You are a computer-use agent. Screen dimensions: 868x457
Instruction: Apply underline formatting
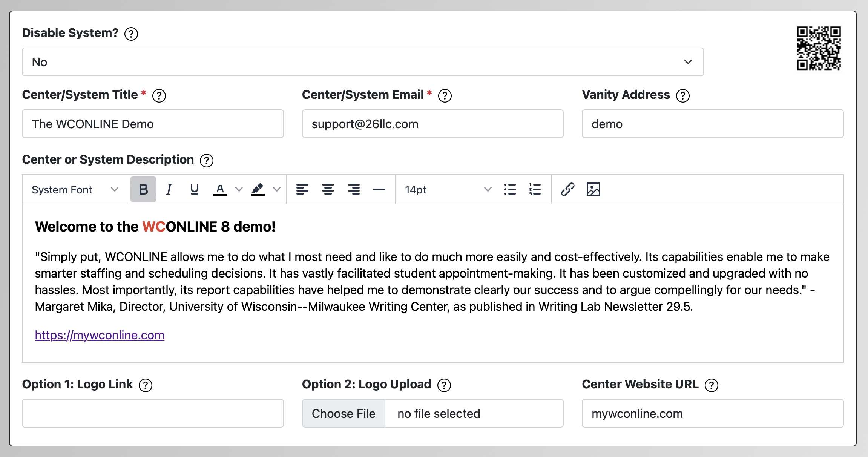194,189
